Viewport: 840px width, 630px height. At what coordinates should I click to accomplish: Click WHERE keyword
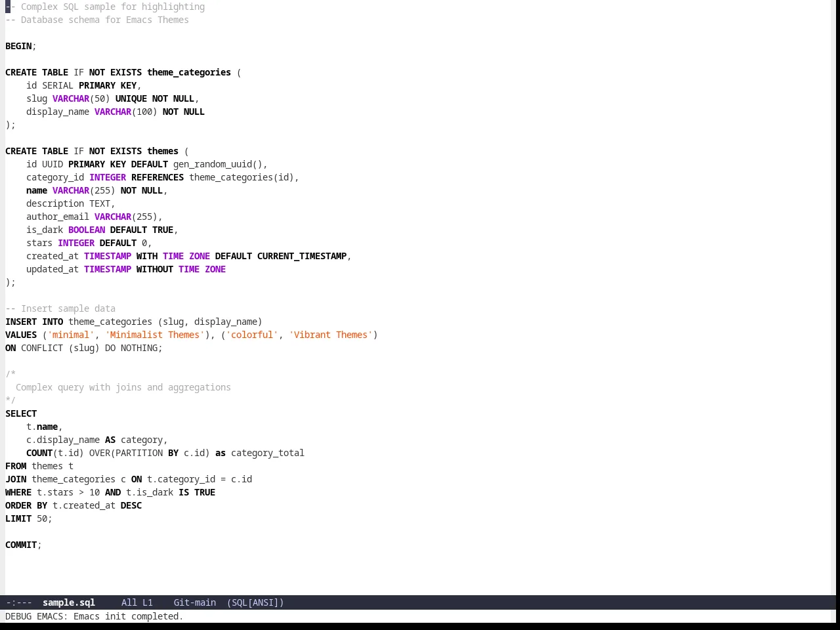pyautogui.click(x=18, y=492)
